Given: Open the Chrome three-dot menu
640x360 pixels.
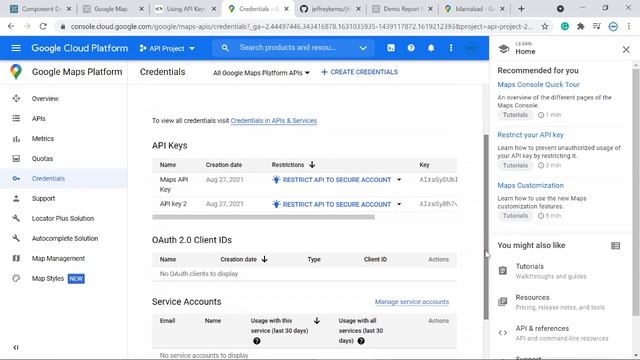Looking at the screenshot, I should tap(629, 26).
